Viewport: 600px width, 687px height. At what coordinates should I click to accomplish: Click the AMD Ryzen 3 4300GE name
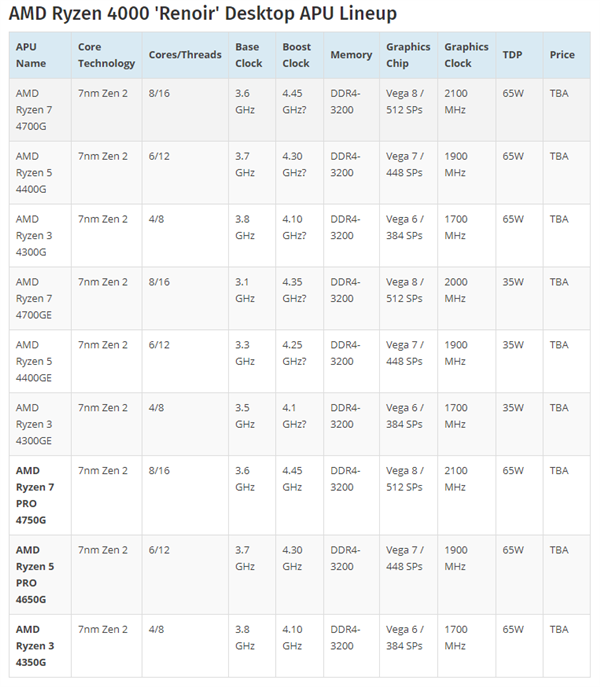[x=35, y=424]
